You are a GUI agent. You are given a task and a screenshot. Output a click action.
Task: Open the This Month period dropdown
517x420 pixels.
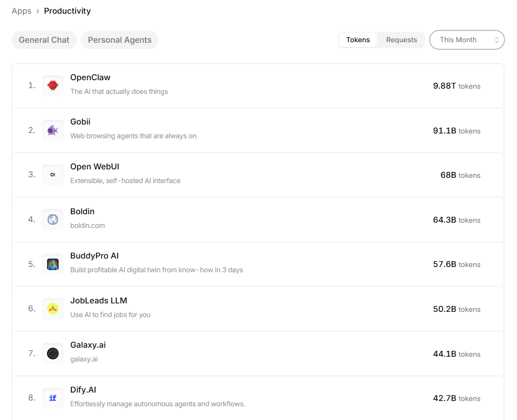pyautogui.click(x=467, y=40)
